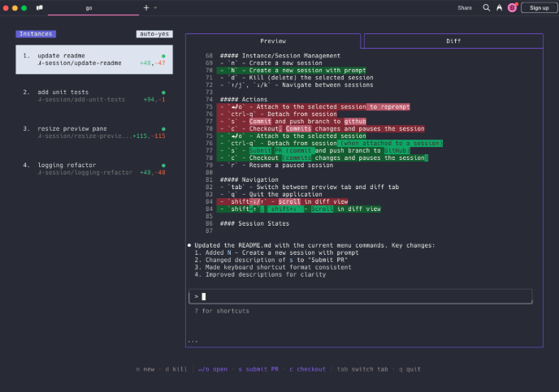Open the search magnifier icon

click(x=487, y=7)
